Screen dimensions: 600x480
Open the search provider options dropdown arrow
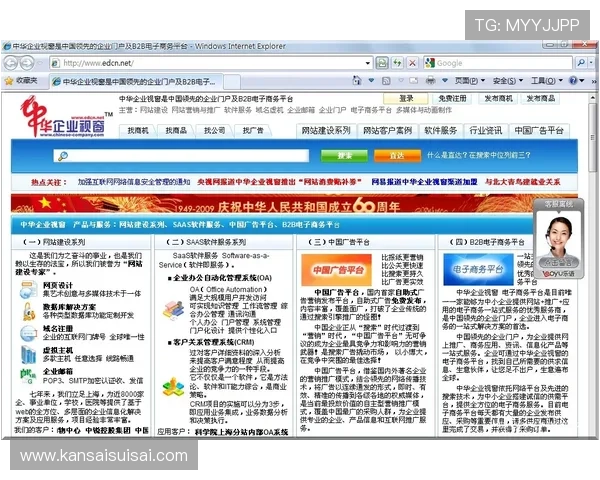[x=591, y=62]
